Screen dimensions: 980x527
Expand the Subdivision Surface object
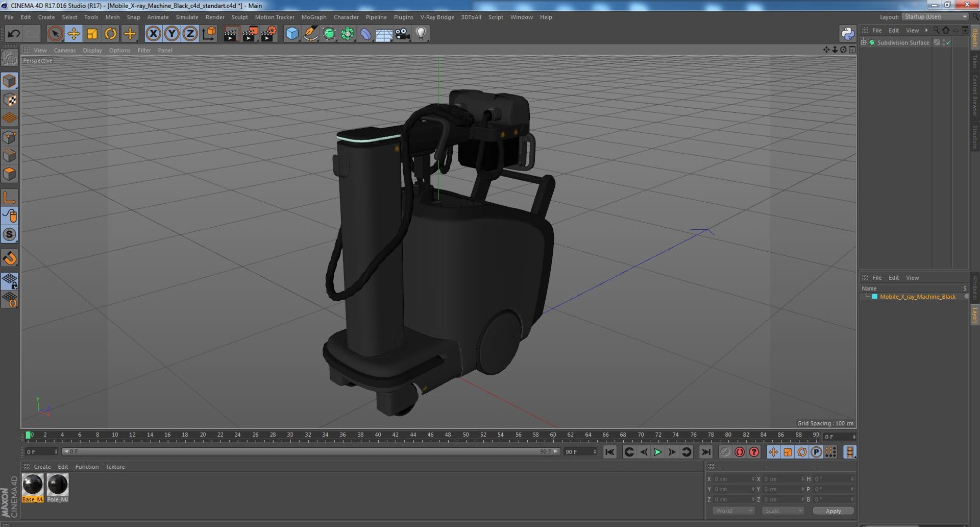(864, 42)
